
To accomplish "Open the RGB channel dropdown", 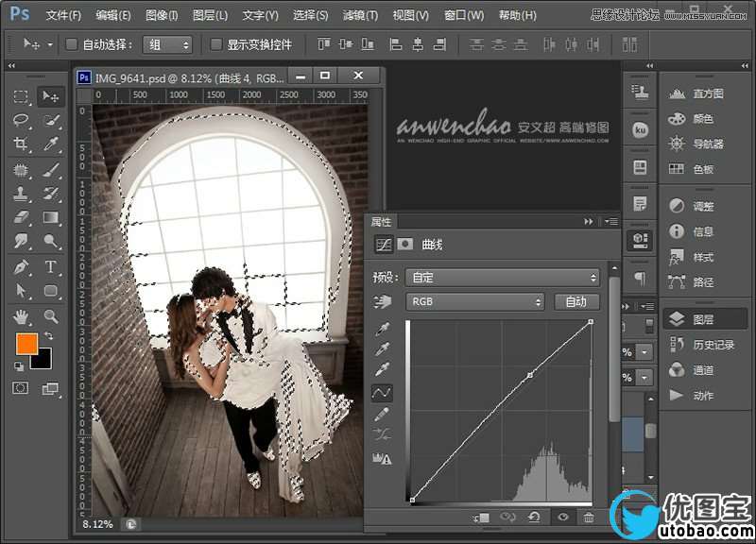I will [474, 302].
